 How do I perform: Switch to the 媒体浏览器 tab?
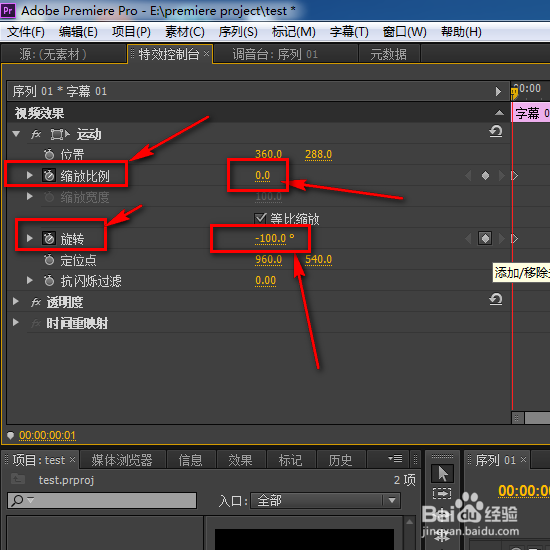[x=122, y=460]
